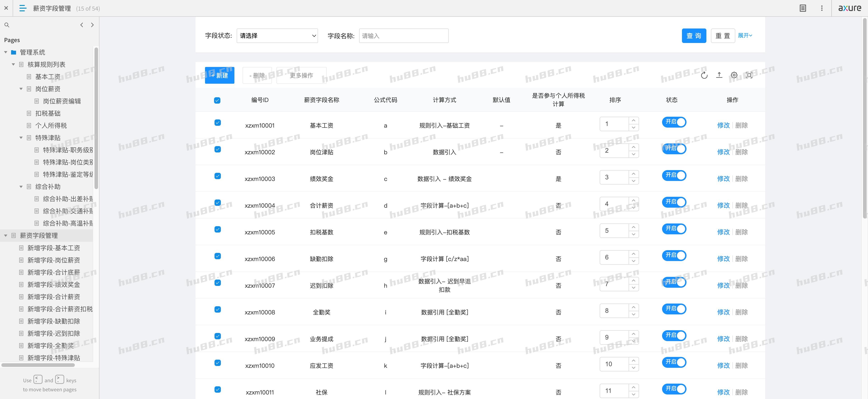Click the blue 查询 button
The image size is (868, 399).
694,36
